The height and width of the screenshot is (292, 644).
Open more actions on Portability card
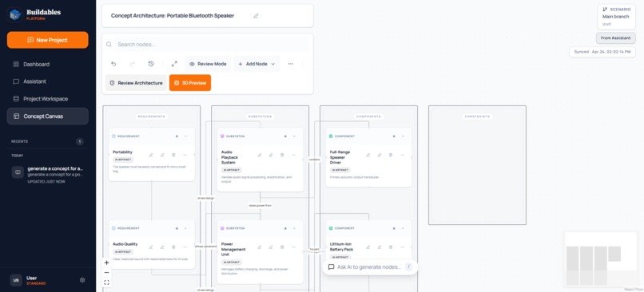point(185,155)
